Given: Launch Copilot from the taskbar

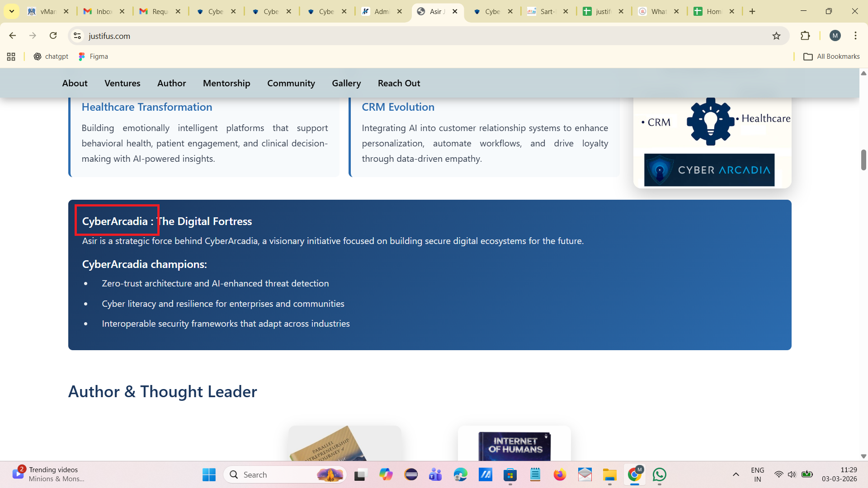Looking at the screenshot, I should point(386,474).
